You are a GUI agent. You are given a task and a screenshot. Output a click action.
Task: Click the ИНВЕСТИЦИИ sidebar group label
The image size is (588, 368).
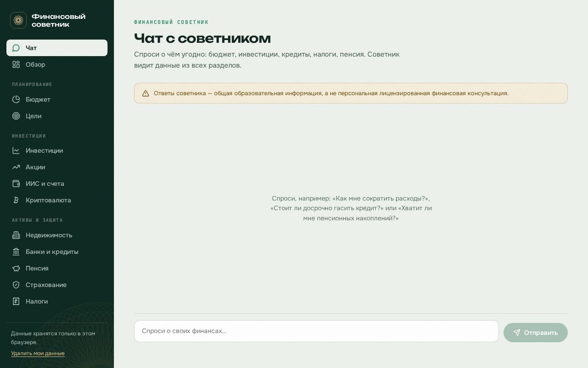click(x=29, y=136)
